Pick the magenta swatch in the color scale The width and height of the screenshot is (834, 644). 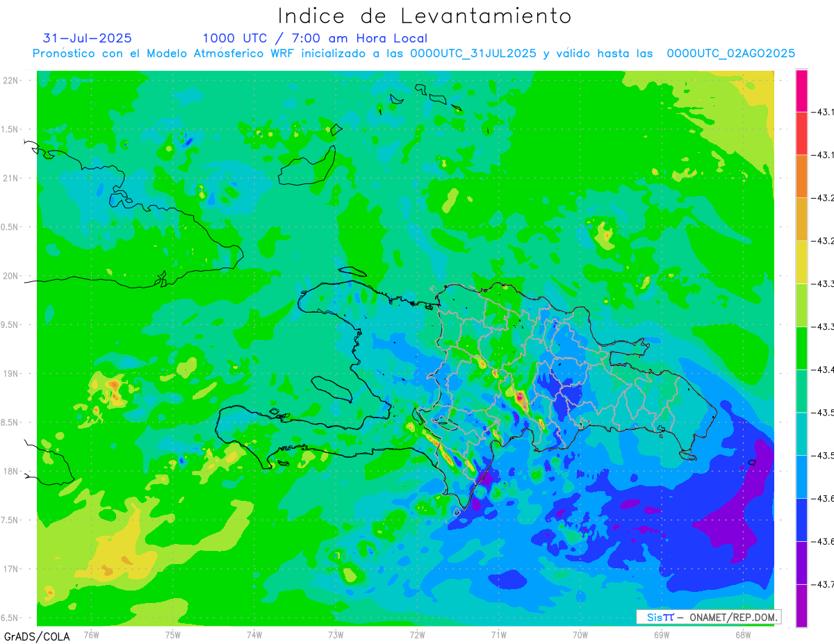pyautogui.click(x=801, y=90)
